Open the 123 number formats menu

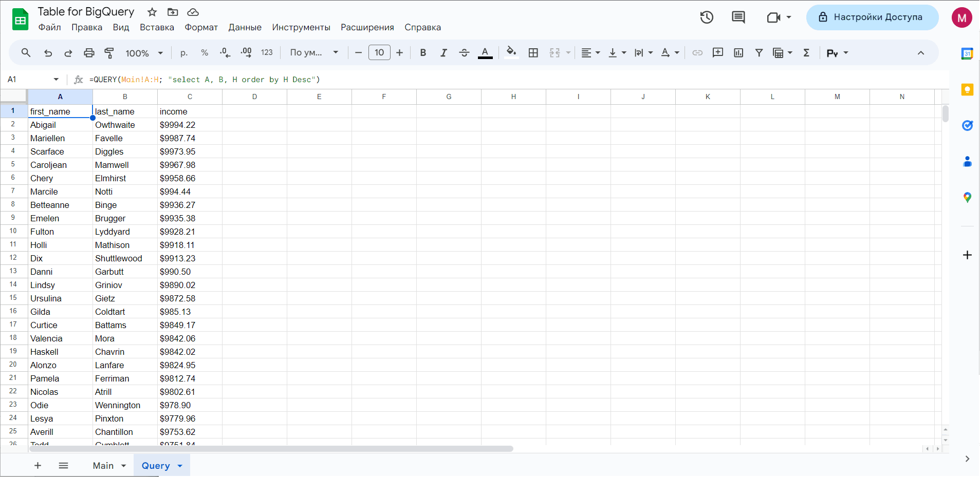267,52
